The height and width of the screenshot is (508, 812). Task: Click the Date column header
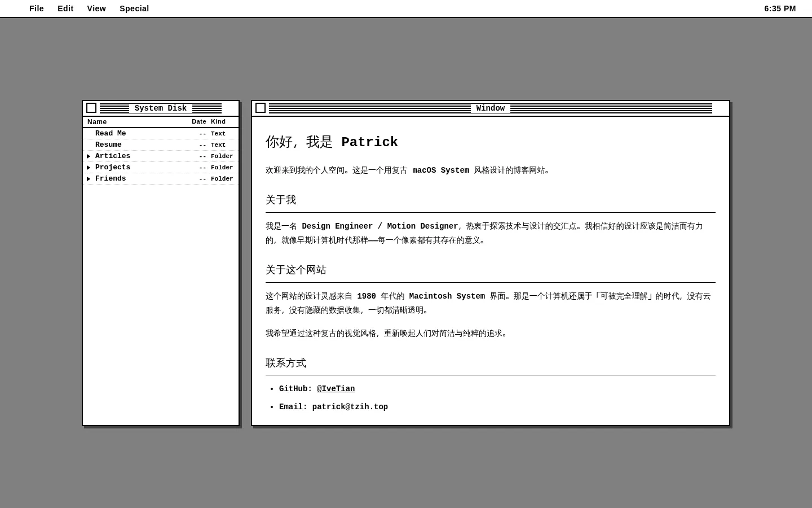click(x=199, y=122)
